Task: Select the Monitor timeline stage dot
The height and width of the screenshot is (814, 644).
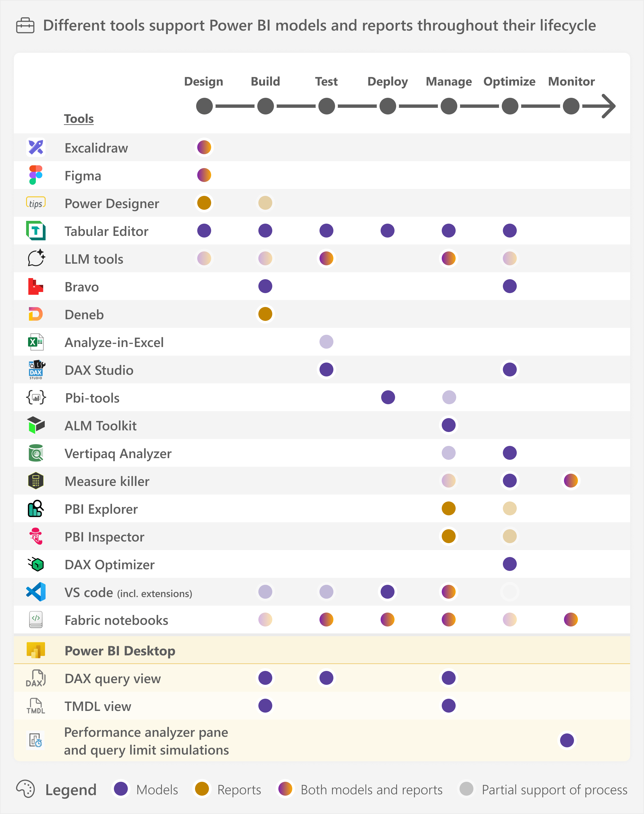Action: [571, 106]
